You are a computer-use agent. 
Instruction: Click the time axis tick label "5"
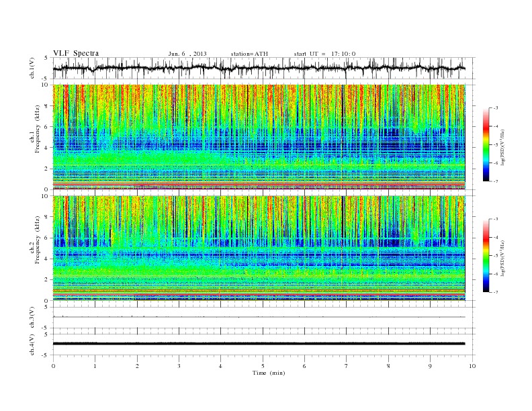pyautogui.click(x=263, y=366)
